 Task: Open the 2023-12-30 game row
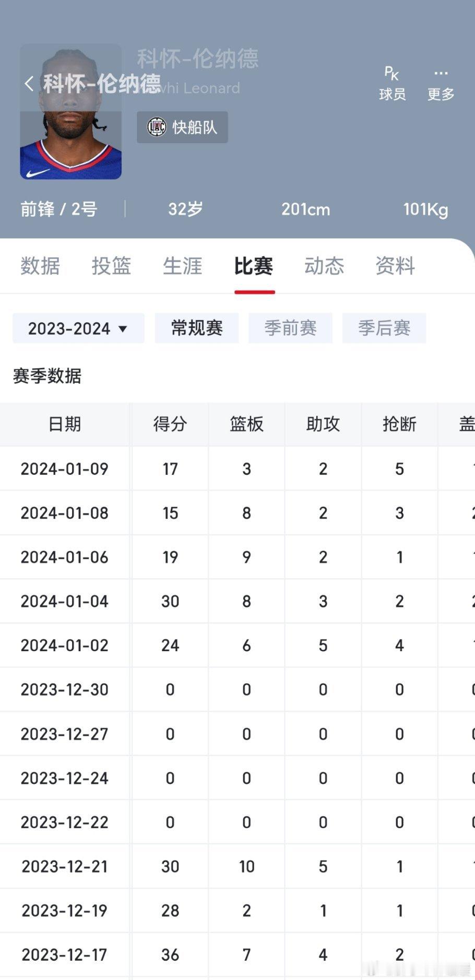(238, 689)
